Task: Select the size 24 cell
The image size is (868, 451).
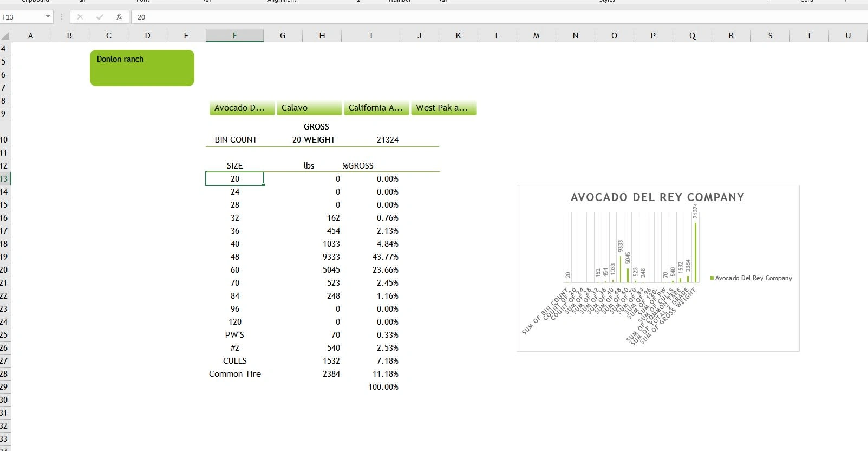Action: 235,192
